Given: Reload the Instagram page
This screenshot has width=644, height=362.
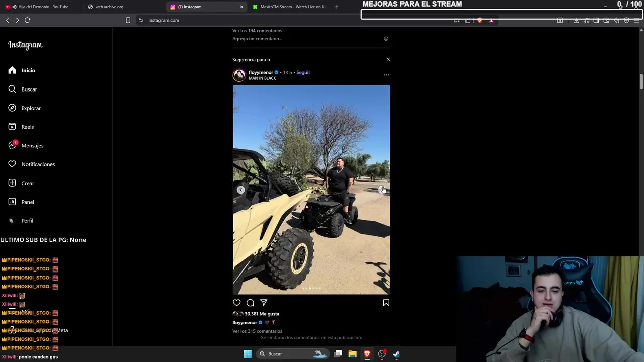Looking at the screenshot, I should pyautogui.click(x=28, y=20).
